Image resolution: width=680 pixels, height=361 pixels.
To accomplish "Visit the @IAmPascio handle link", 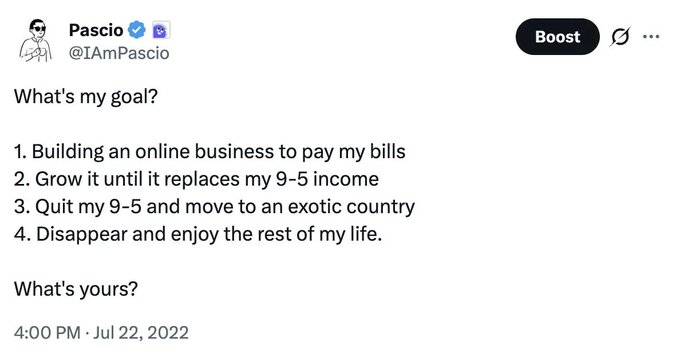I will tap(119, 53).
